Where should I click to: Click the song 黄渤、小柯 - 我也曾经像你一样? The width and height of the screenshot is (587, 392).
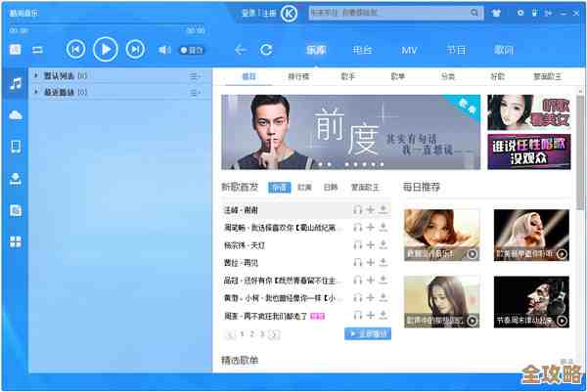pyautogui.click(x=279, y=298)
